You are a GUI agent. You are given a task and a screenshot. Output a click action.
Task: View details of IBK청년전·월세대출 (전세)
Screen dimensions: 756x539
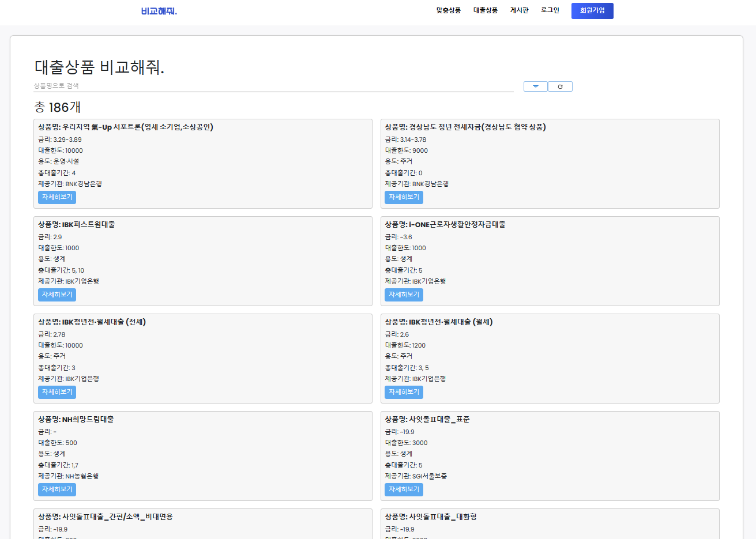[x=57, y=392]
